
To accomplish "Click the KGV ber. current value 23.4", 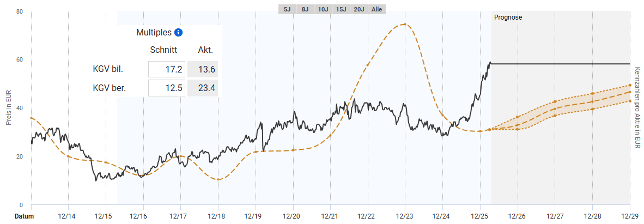I will [x=203, y=88].
